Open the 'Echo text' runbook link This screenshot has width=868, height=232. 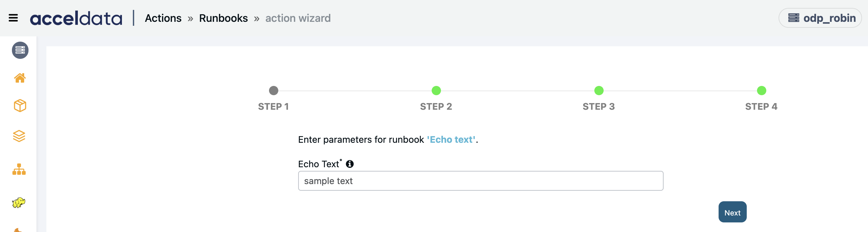[451, 139]
